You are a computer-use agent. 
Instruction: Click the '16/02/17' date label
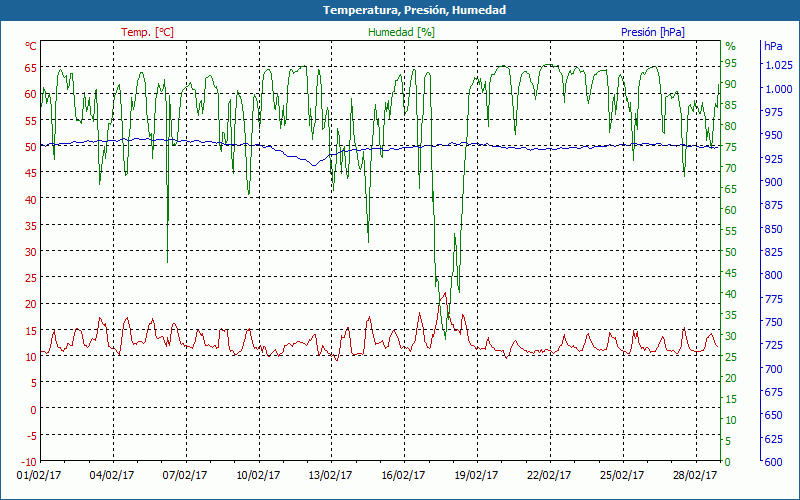tap(403, 475)
